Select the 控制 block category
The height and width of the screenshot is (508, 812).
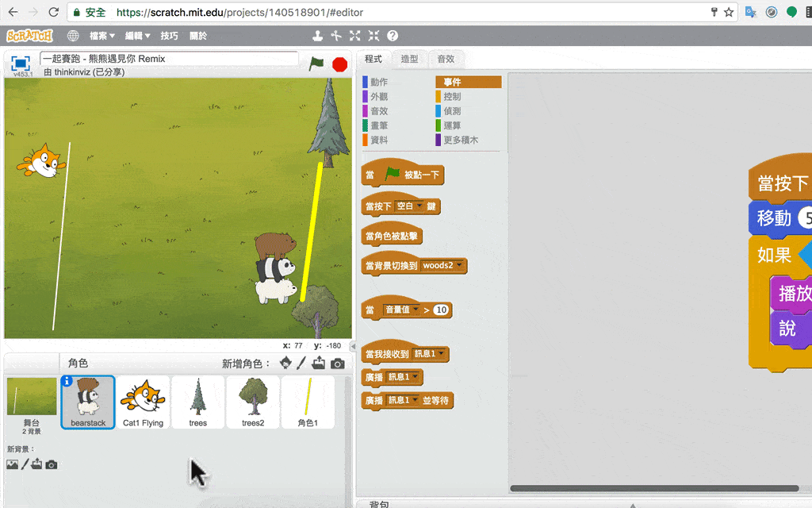[452, 96]
